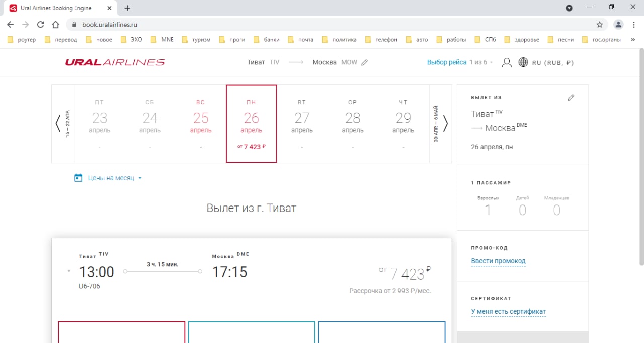Click У меня есть сертификат link
Screen dimensions: 644x343
pos(508,311)
